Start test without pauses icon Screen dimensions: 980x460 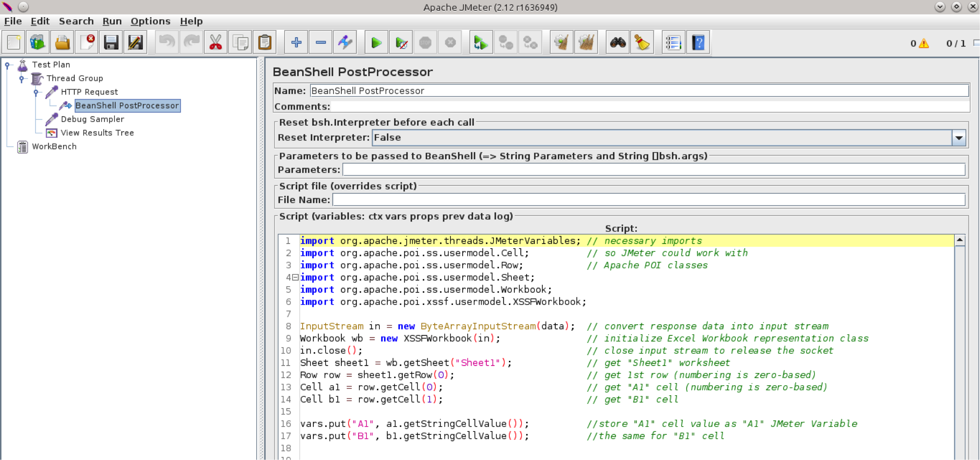click(x=401, y=42)
